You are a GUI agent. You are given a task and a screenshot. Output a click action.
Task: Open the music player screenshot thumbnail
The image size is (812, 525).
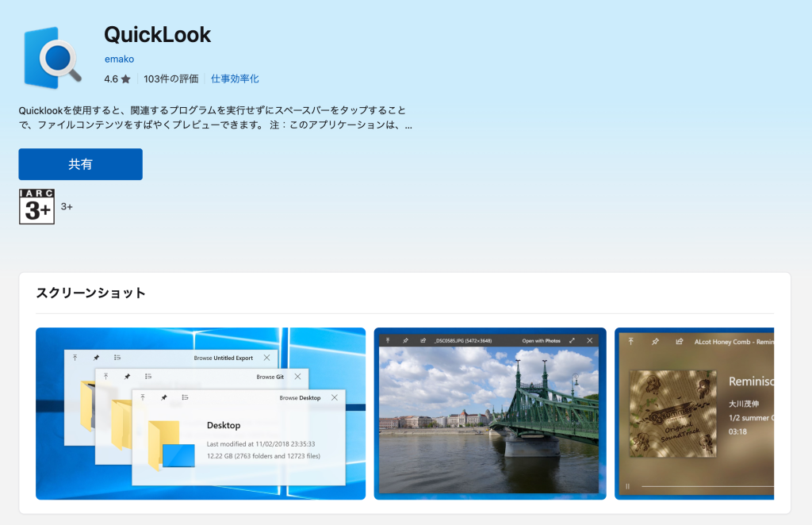click(694, 413)
